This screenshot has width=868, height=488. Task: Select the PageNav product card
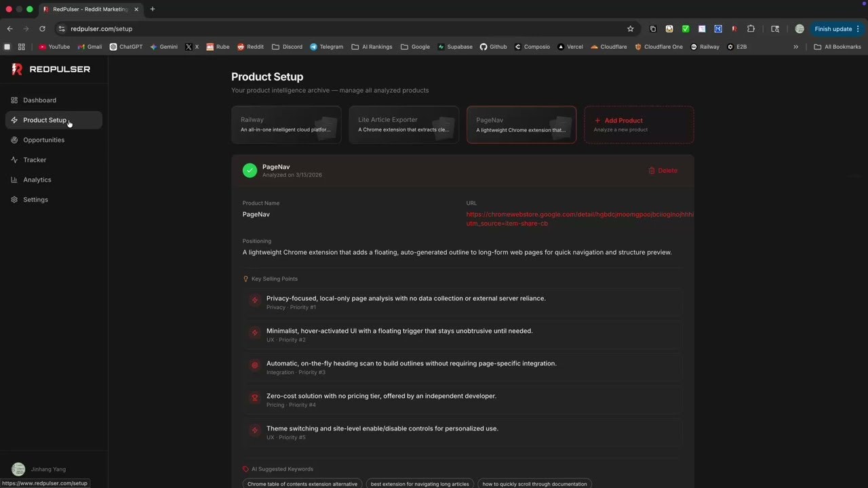pyautogui.click(x=521, y=125)
